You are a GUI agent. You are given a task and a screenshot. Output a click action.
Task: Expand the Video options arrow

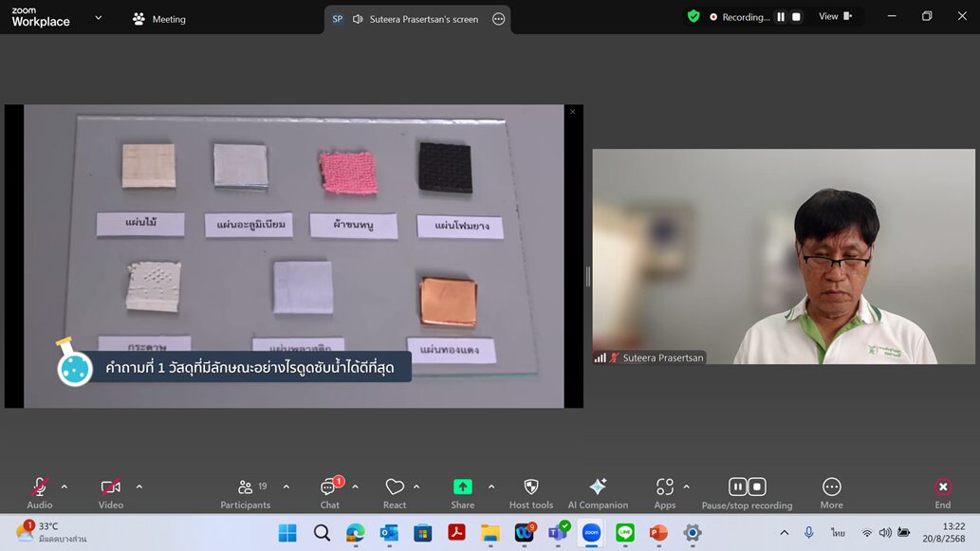pos(139,487)
